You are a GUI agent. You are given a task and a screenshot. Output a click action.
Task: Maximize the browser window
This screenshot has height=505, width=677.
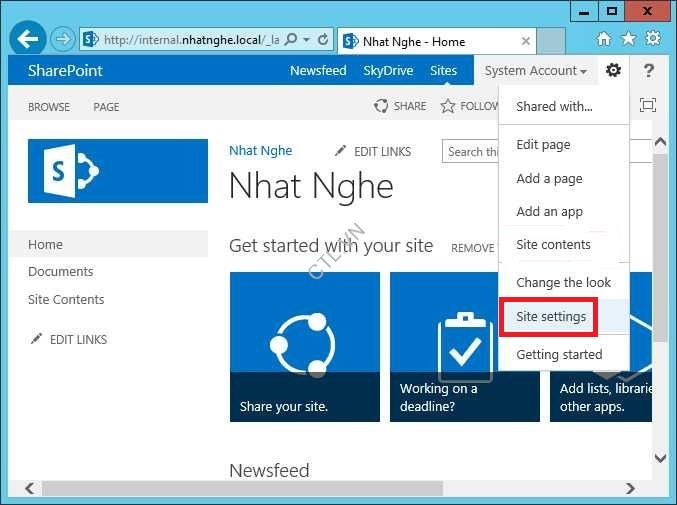611,12
